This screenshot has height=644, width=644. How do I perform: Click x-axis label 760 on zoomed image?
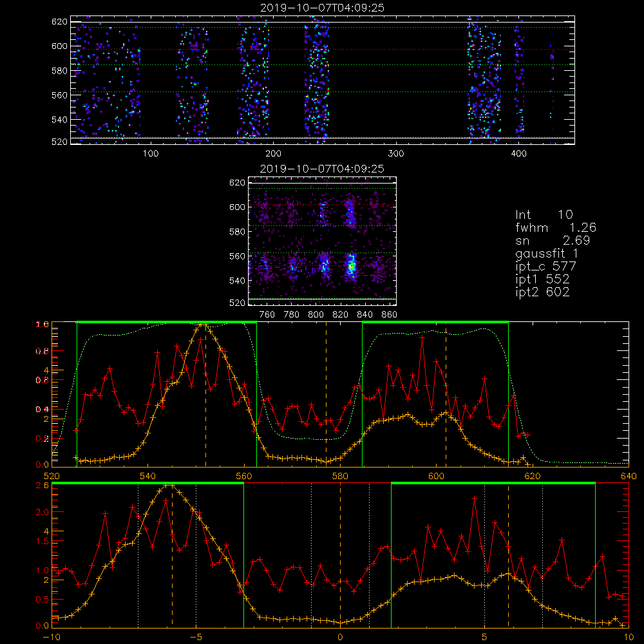pos(267,315)
